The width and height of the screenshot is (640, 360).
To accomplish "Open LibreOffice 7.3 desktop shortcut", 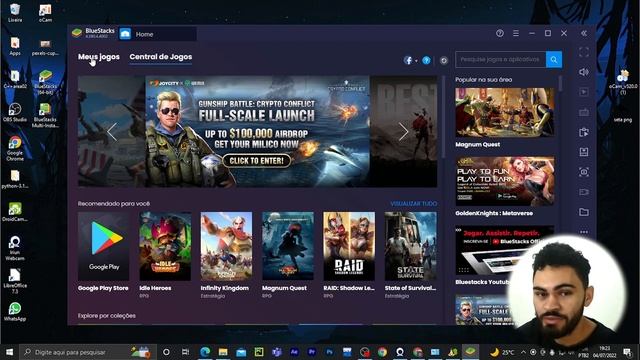I will (15, 281).
